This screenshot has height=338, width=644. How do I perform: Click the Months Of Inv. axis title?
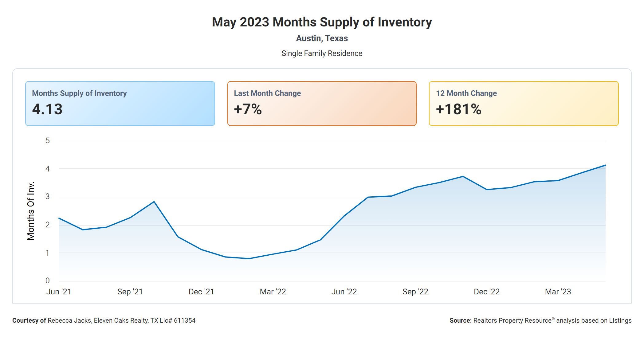click(31, 211)
